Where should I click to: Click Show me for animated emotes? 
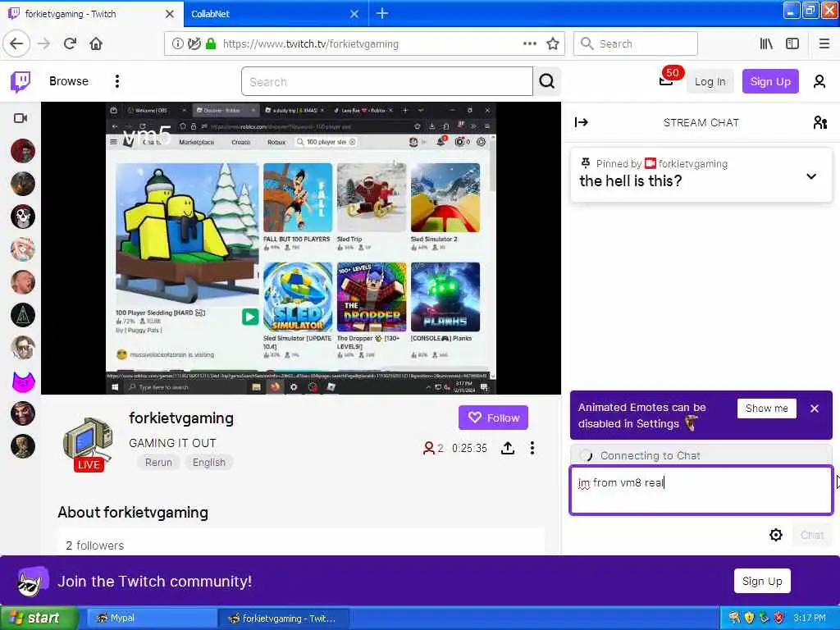[767, 409]
